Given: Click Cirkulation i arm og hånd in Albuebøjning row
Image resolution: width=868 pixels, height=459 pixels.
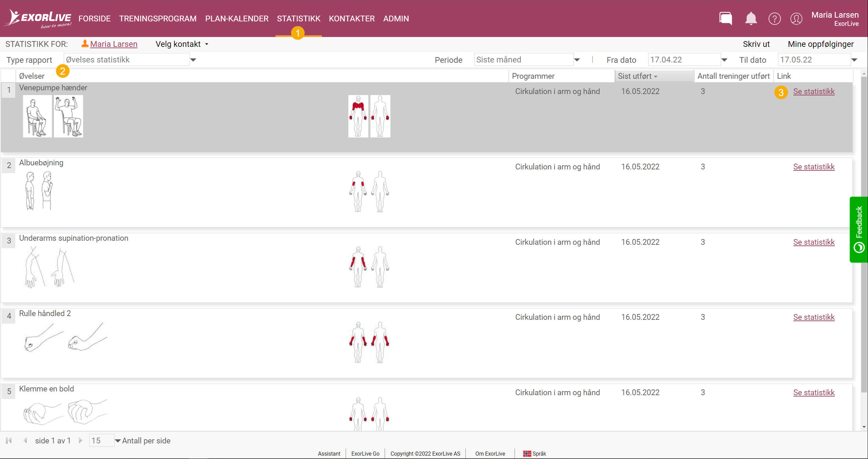Looking at the screenshot, I should [557, 167].
